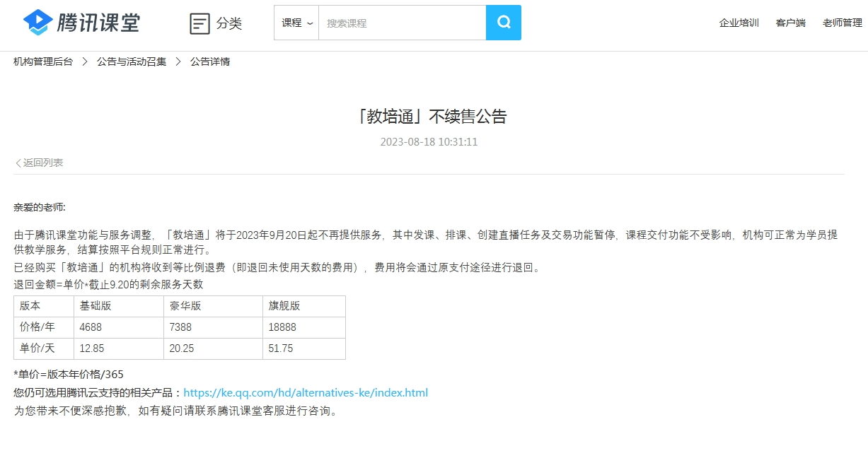Click the 7388 price cell

click(214, 327)
